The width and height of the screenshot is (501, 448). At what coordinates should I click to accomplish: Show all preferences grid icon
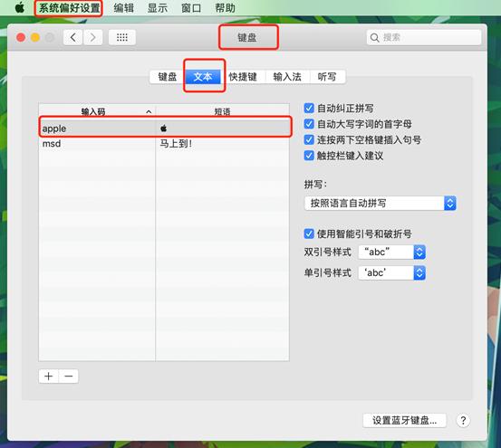(122, 38)
